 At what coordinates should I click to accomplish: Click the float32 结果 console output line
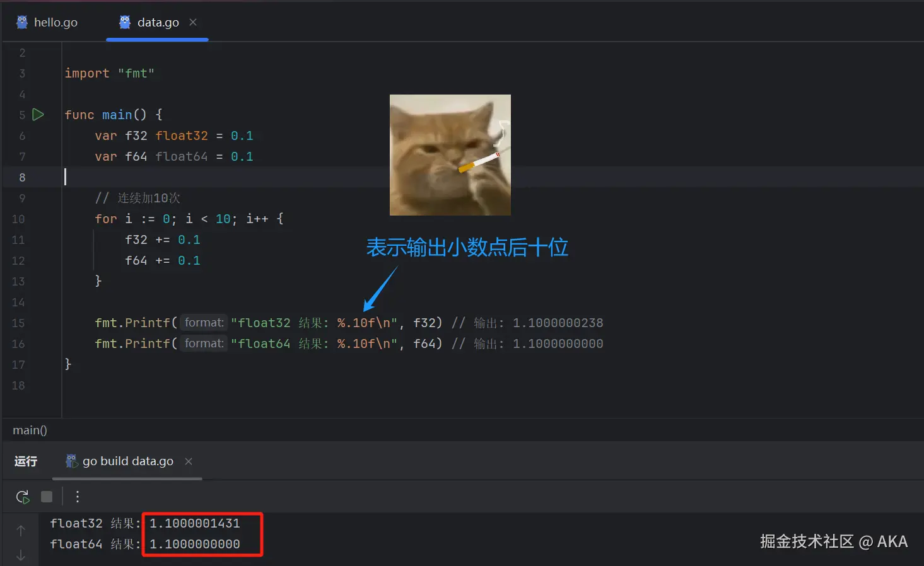tap(145, 523)
